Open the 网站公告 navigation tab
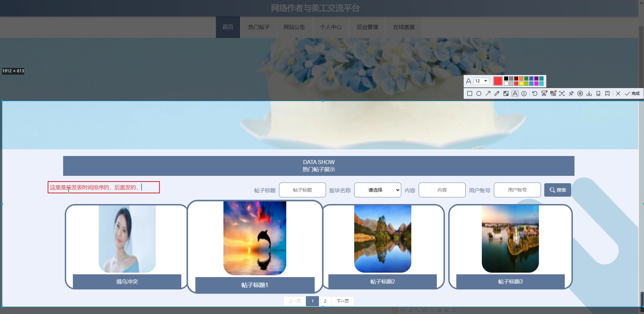The image size is (644, 314). pos(294,27)
